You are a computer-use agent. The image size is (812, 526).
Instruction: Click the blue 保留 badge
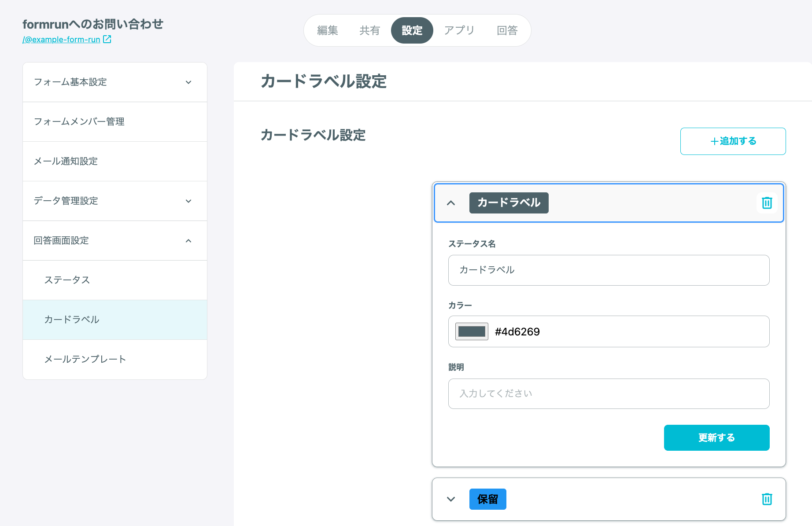pyautogui.click(x=487, y=499)
